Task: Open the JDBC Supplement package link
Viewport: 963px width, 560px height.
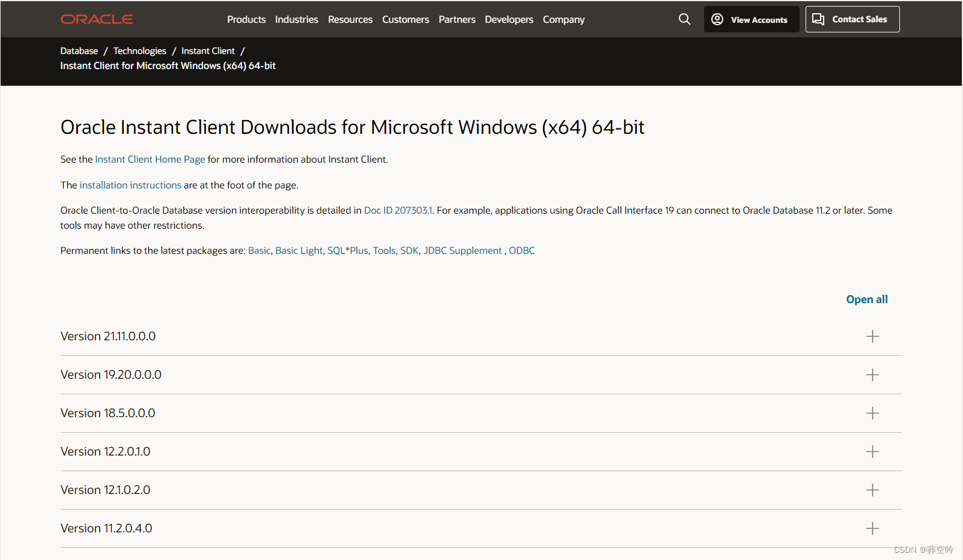Action: [463, 250]
